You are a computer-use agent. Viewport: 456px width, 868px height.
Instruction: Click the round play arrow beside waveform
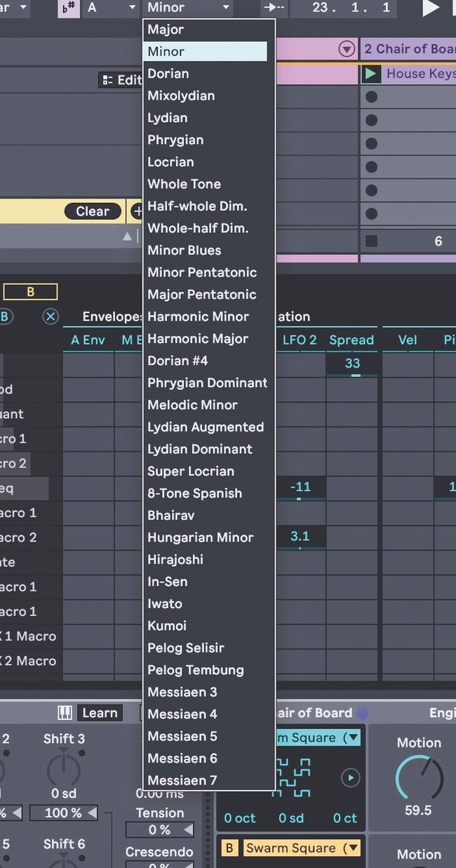(x=350, y=777)
